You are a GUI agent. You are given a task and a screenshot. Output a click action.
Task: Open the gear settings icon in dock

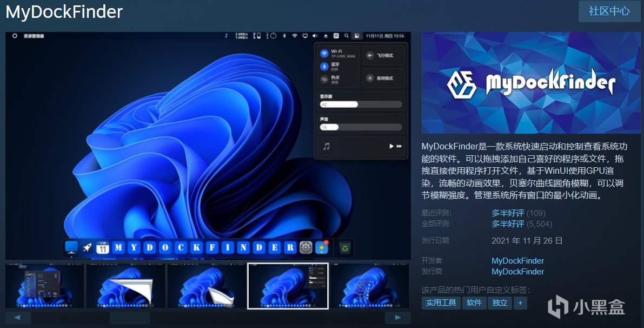point(306,247)
